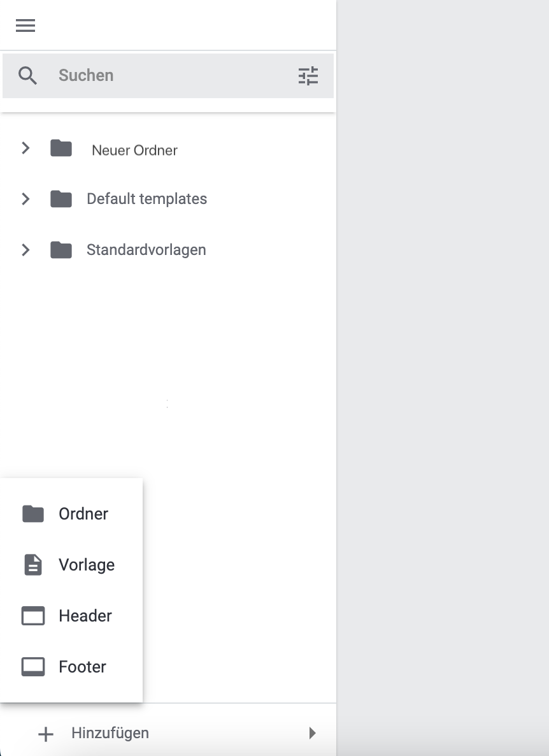Open the search filter options icon
The height and width of the screenshot is (756, 549).
coord(308,76)
